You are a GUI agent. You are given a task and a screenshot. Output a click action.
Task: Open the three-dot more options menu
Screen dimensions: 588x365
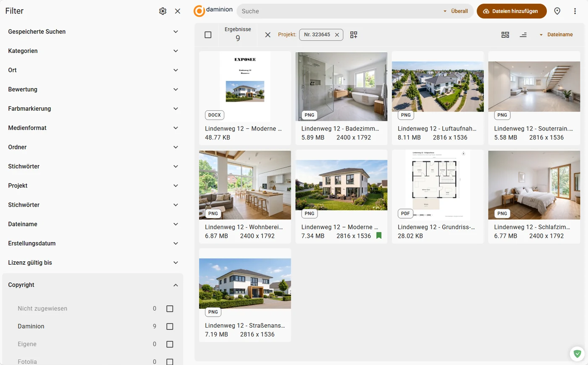pos(575,11)
